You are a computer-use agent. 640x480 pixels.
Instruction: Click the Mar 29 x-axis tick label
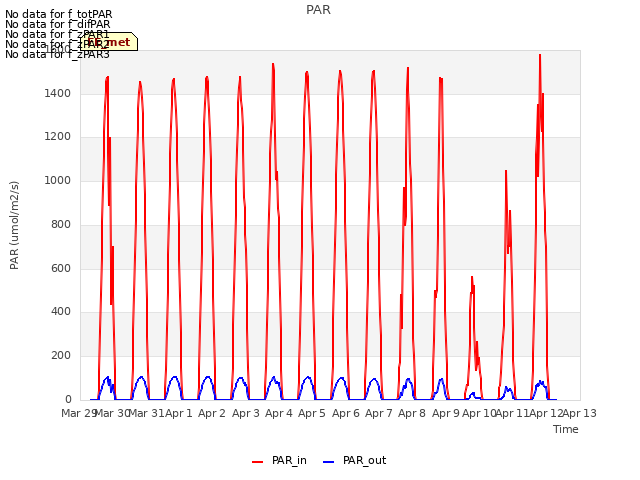pos(78,413)
